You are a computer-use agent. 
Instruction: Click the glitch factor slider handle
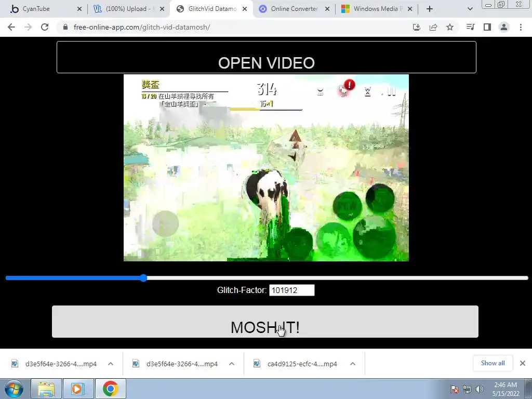click(143, 278)
